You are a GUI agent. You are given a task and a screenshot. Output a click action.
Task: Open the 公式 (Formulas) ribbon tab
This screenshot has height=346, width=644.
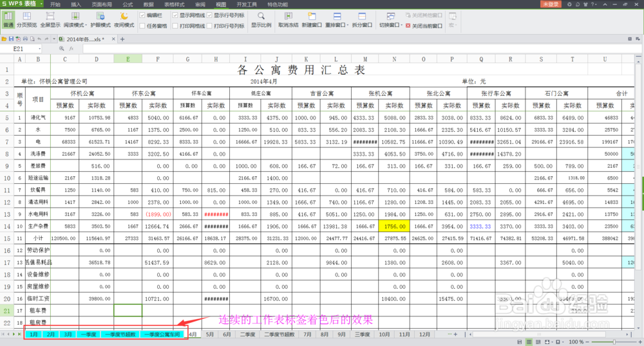(x=128, y=4)
